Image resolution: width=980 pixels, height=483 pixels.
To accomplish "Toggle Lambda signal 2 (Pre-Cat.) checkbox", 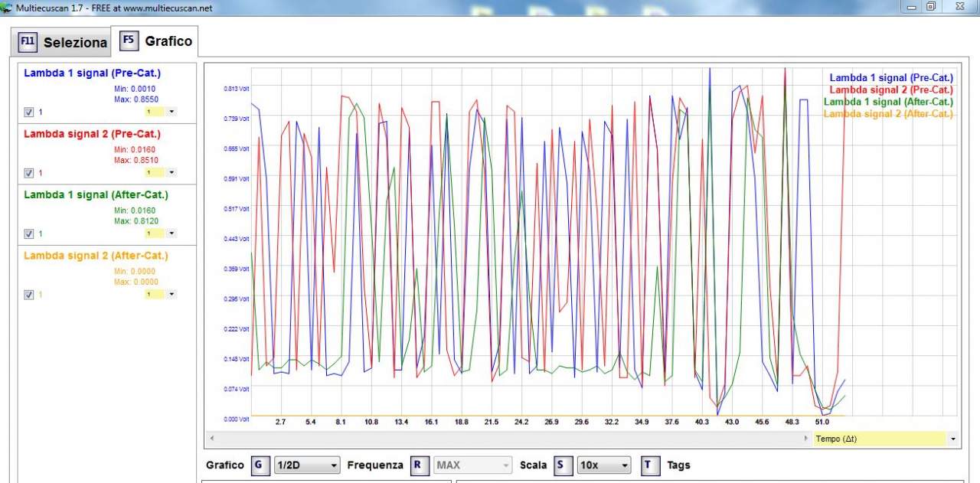I will [29, 173].
